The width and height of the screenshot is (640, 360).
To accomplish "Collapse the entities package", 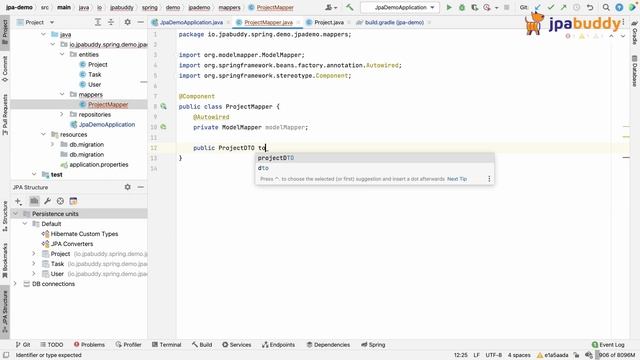I will 62,54.
